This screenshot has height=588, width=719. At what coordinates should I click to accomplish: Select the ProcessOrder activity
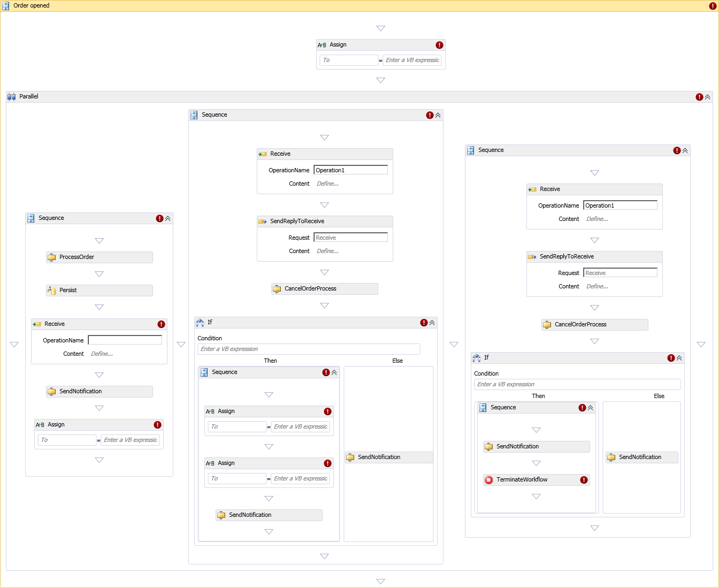[x=100, y=257]
